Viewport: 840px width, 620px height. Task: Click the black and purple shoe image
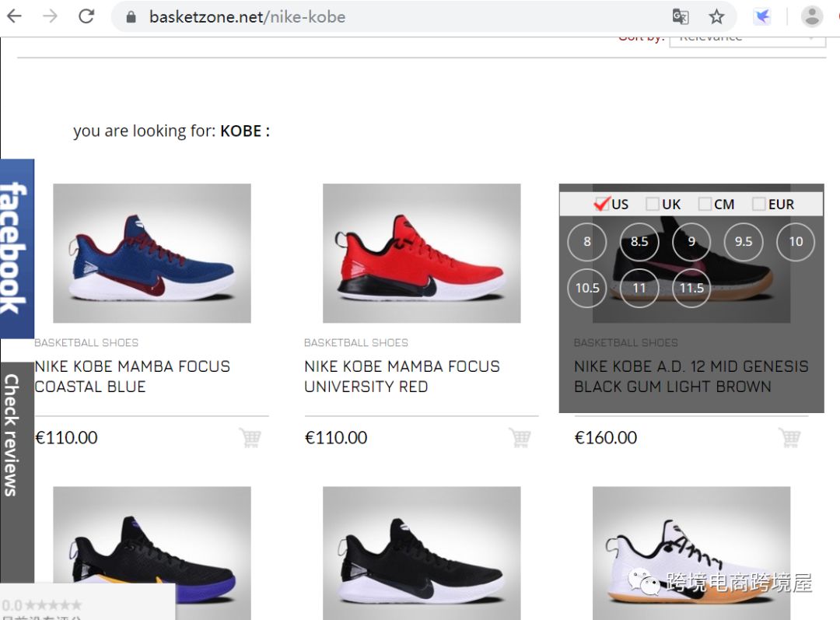click(x=152, y=553)
